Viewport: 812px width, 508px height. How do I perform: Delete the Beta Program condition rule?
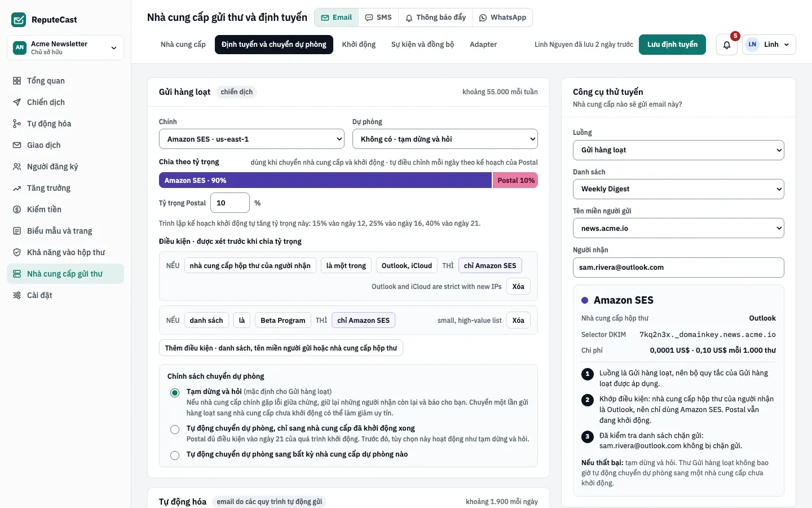click(518, 321)
